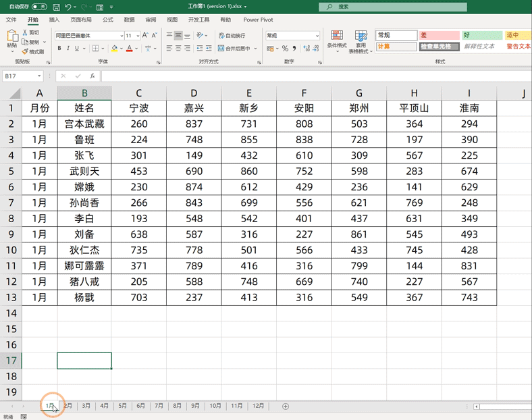This screenshot has width=532, height=420.
Task: Add a new sheet with plus icon
Action: pos(286,406)
